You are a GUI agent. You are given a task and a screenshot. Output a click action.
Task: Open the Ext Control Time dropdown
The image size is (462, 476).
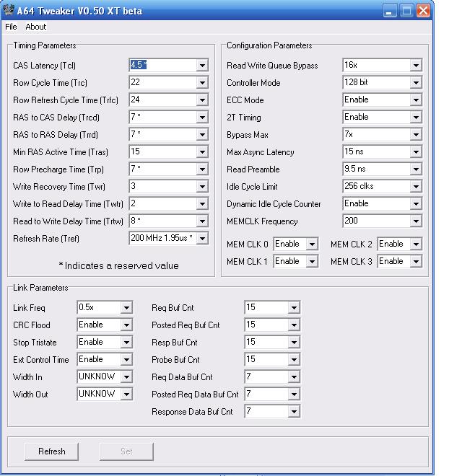coord(126,360)
